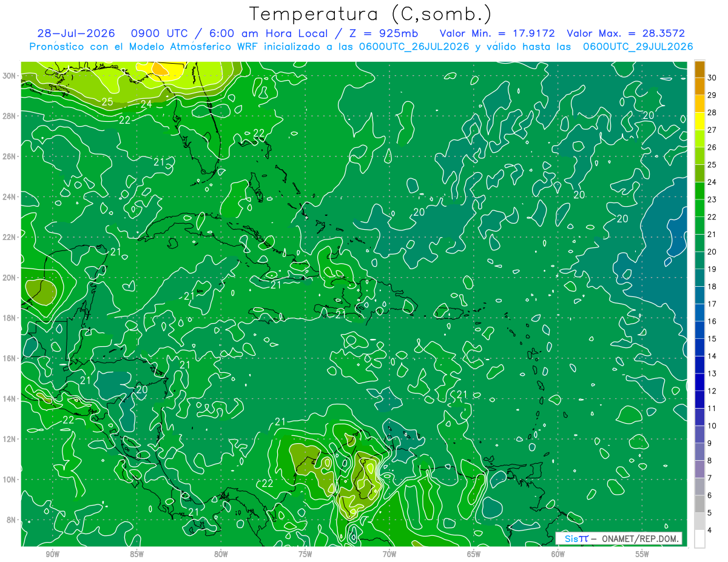Viewport: 728px width, 562px height.
Task: Click the latitude label '22N'
Action: [x=9, y=237]
